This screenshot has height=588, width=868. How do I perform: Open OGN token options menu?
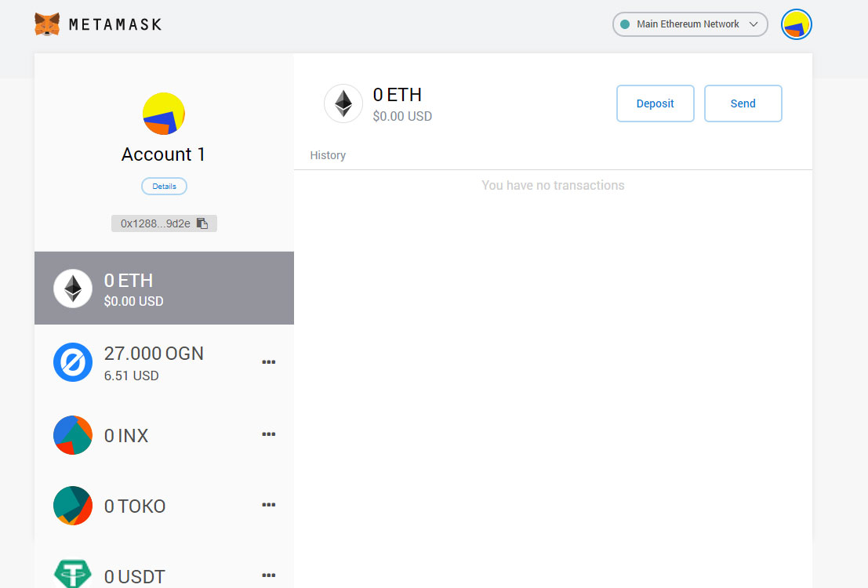pos(268,362)
